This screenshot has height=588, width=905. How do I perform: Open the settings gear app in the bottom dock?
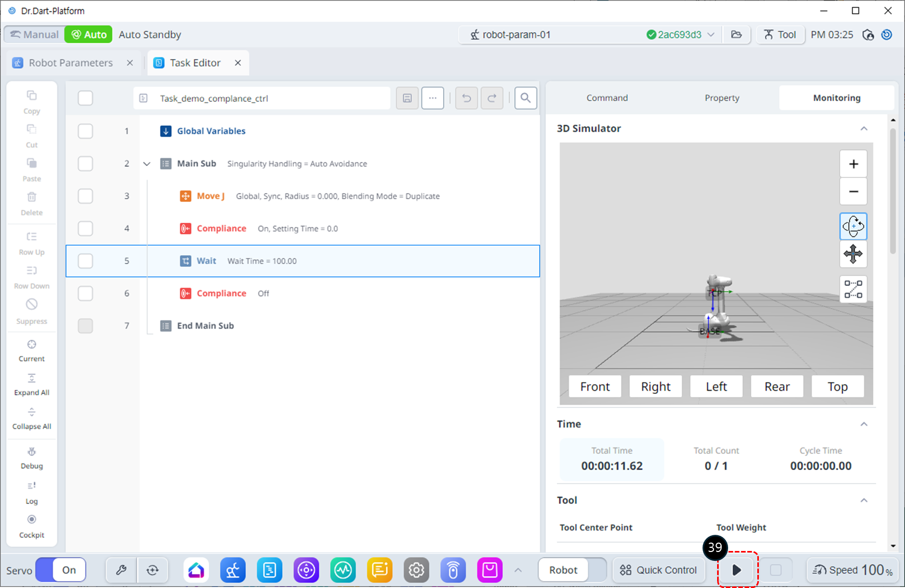[x=416, y=570]
